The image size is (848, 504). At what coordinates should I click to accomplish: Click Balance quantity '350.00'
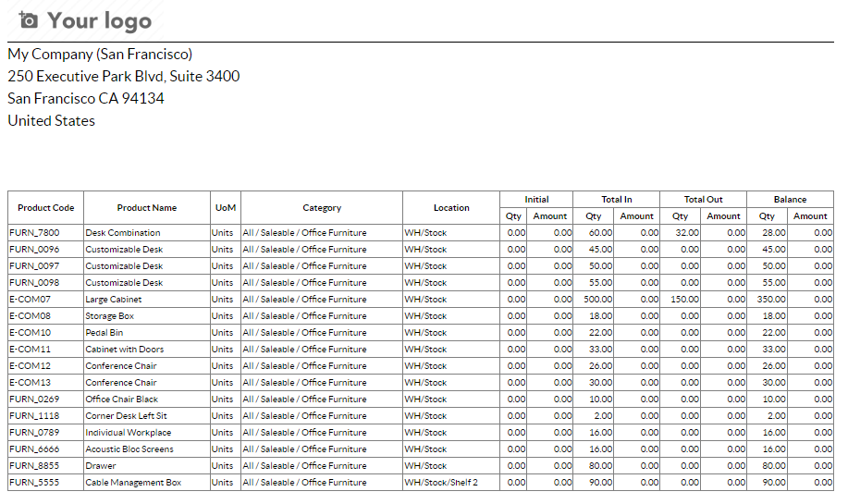[x=772, y=300]
